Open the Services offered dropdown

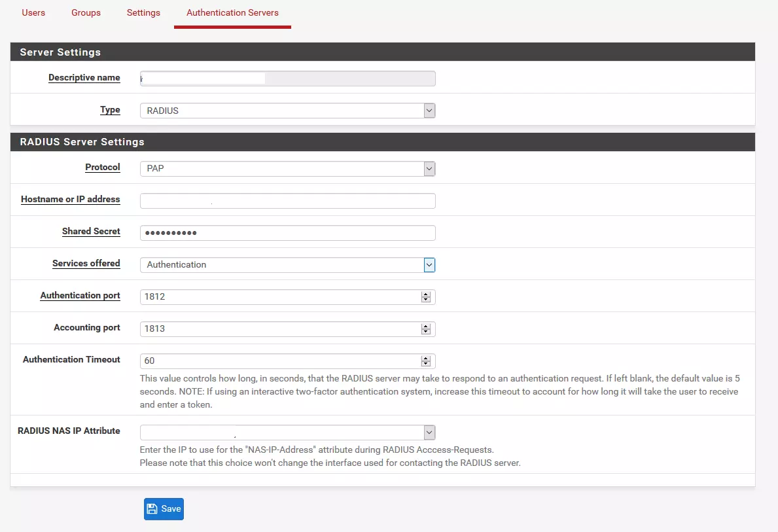(x=429, y=264)
